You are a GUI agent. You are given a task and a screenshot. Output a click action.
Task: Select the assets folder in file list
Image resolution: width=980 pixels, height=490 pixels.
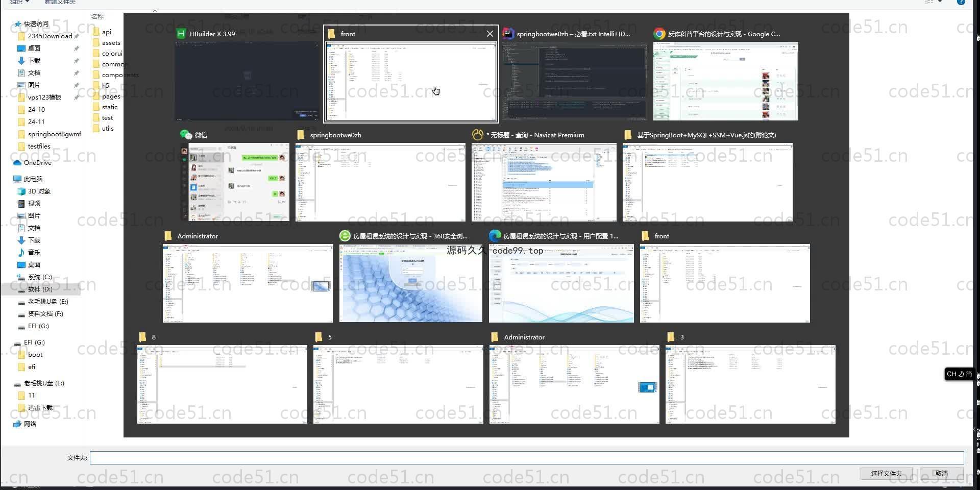pos(111,42)
